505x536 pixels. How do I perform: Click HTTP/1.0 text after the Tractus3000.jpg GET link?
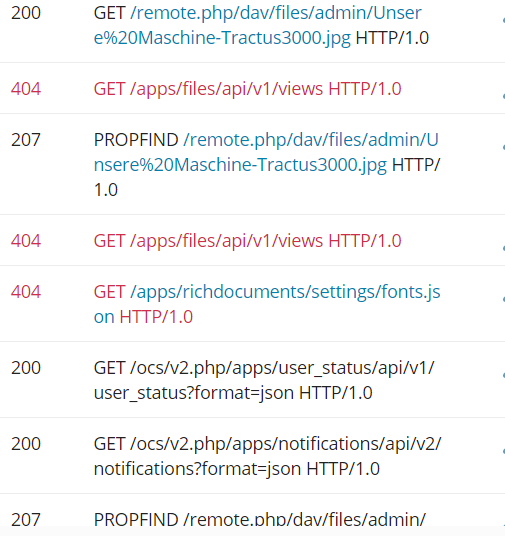pyautogui.click(x=392, y=38)
